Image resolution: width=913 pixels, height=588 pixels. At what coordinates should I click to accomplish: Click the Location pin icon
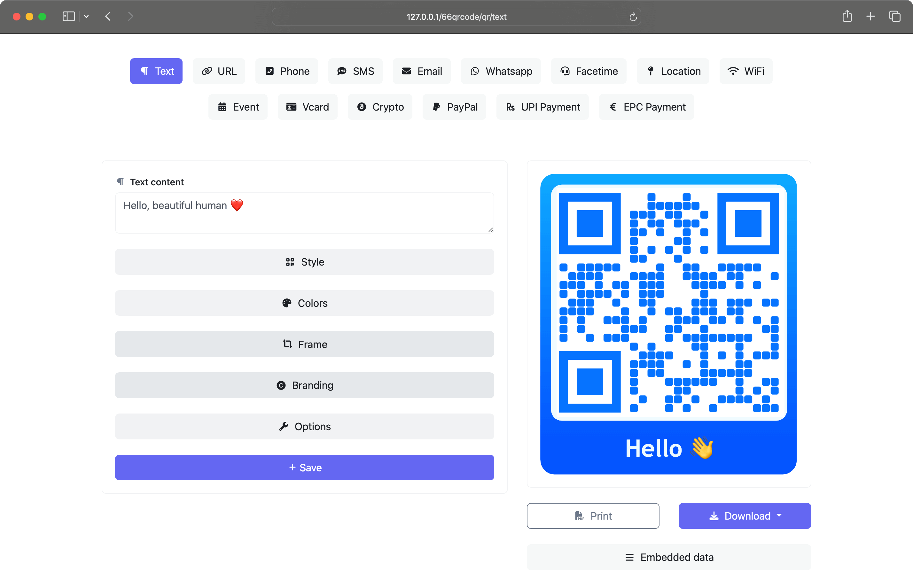pos(651,71)
